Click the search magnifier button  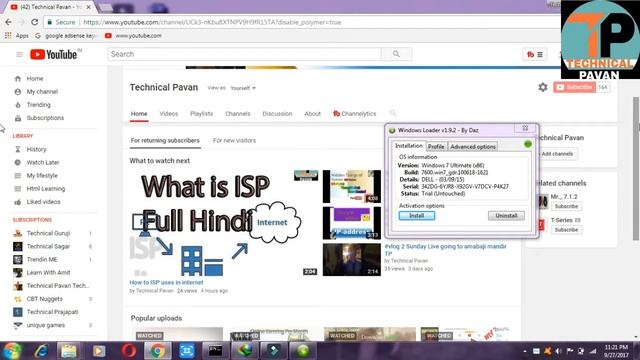coord(396,54)
